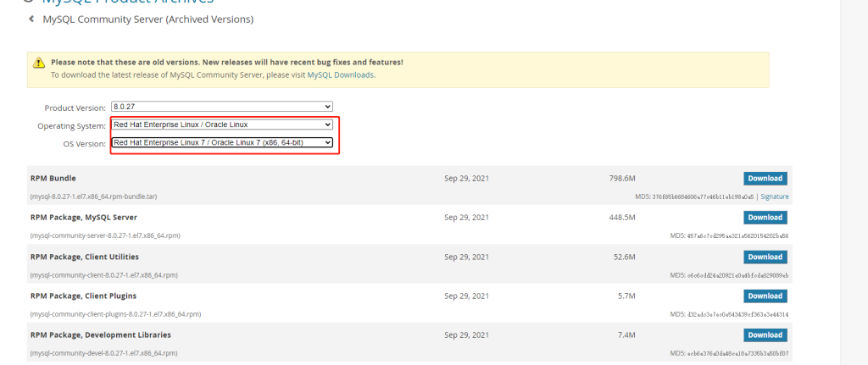Follow the MySQL Downloads link
This screenshot has width=868, height=365.
(x=340, y=75)
